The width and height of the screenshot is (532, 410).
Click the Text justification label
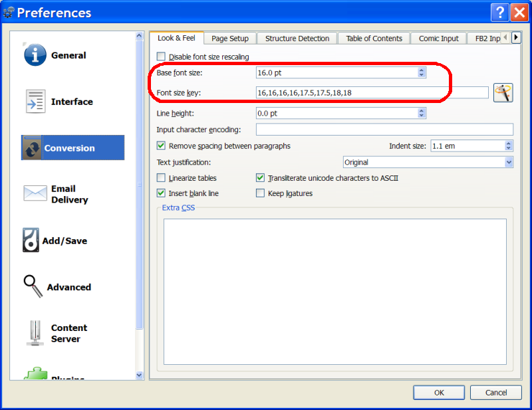click(x=184, y=162)
